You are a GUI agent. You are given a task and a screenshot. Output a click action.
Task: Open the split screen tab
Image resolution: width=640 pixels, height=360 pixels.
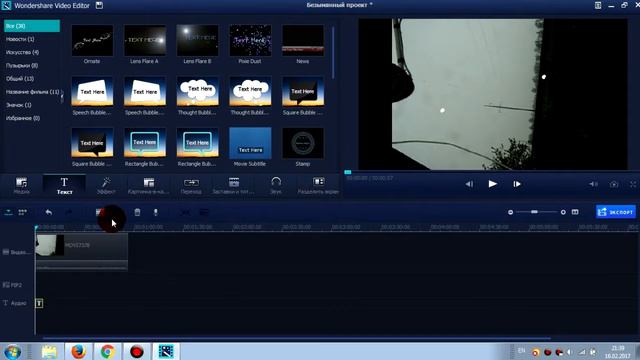pyautogui.click(x=318, y=185)
